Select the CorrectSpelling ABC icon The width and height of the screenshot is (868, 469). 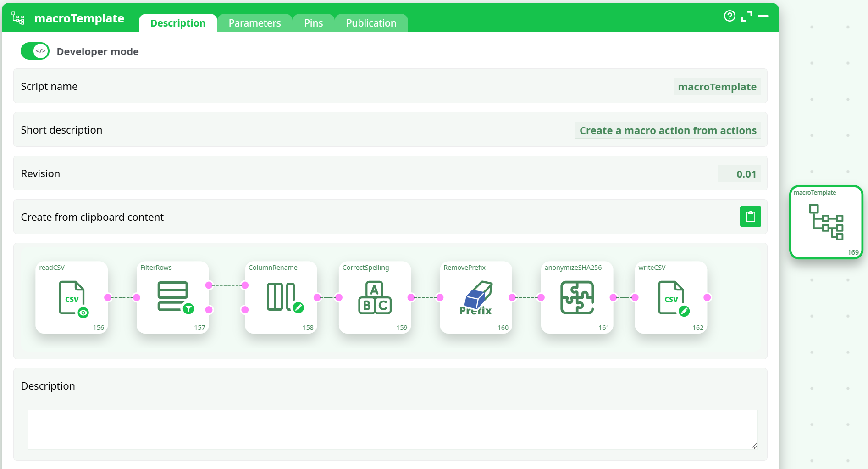tap(375, 298)
